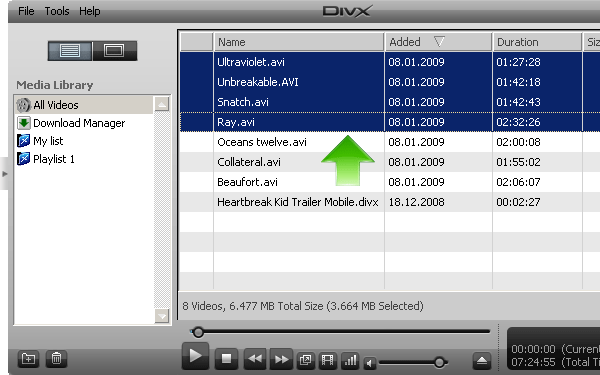Select All Videos in Media Library
600x375 pixels.
[84, 105]
